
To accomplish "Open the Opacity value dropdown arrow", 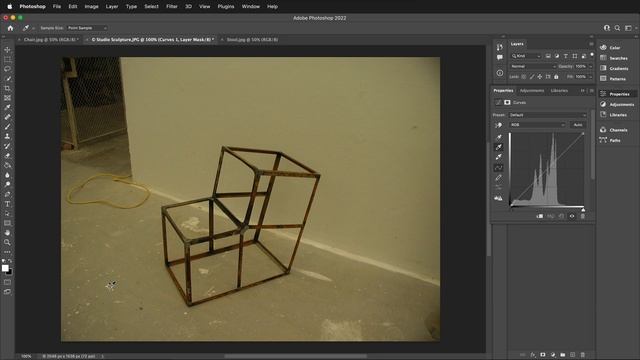I will (x=590, y=66).
